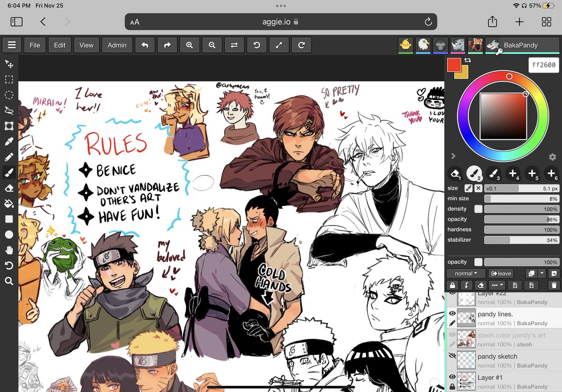The image size is (562, 392).
Task: Redo the undone stroke
Action: coord(167,45)
